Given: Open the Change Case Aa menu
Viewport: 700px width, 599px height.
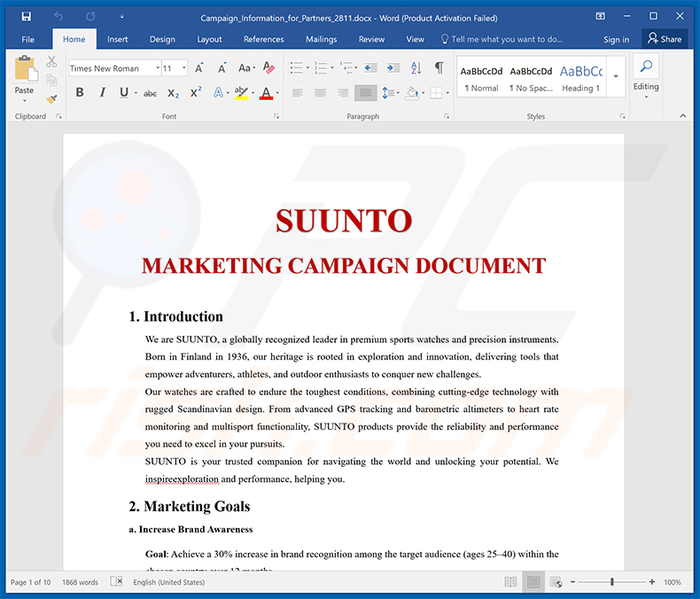Looking at the screenshot, I should pyautogui.click(x=246, y=68).
